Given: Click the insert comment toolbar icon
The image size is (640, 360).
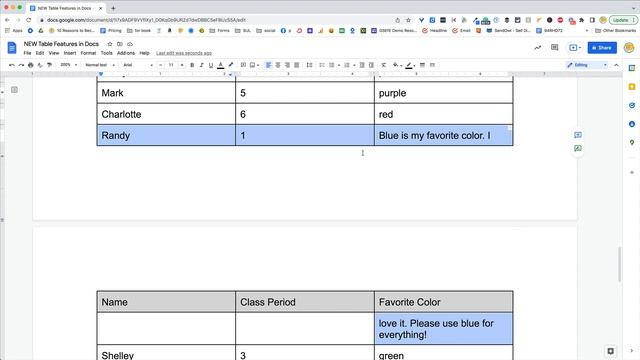Looking at the screenshot, I should (243, 65).
